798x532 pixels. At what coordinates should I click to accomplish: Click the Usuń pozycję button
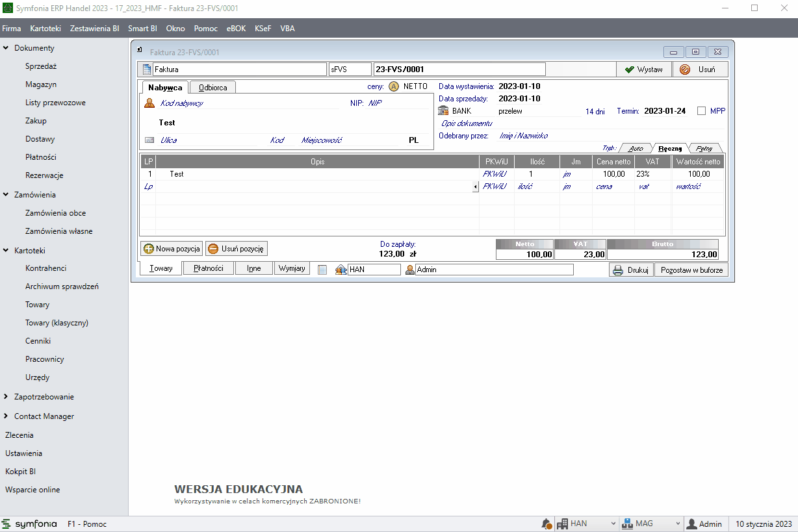point(237,249)
